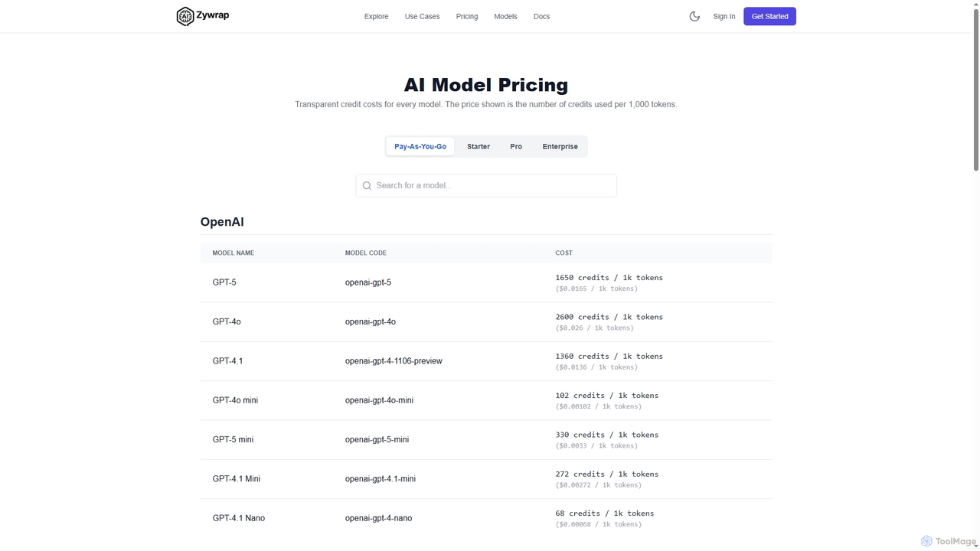
Task: Select the GPT-5 model name cell
Action: coord(224,282)
